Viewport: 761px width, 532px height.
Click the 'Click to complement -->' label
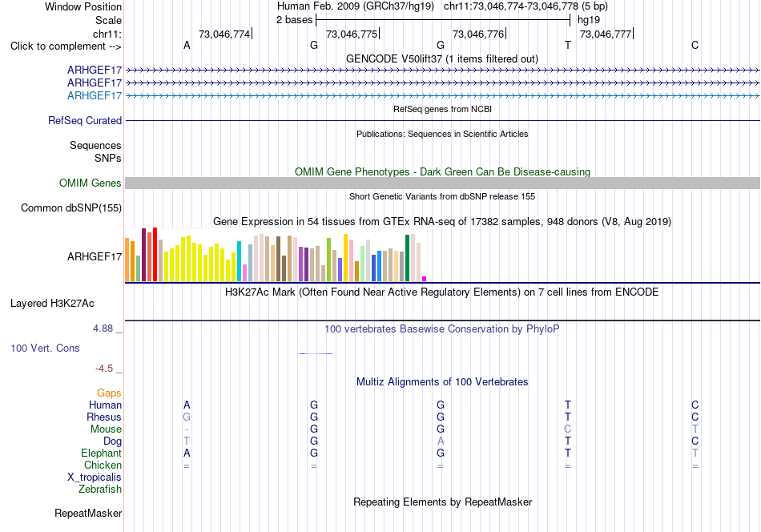point(66,46)
